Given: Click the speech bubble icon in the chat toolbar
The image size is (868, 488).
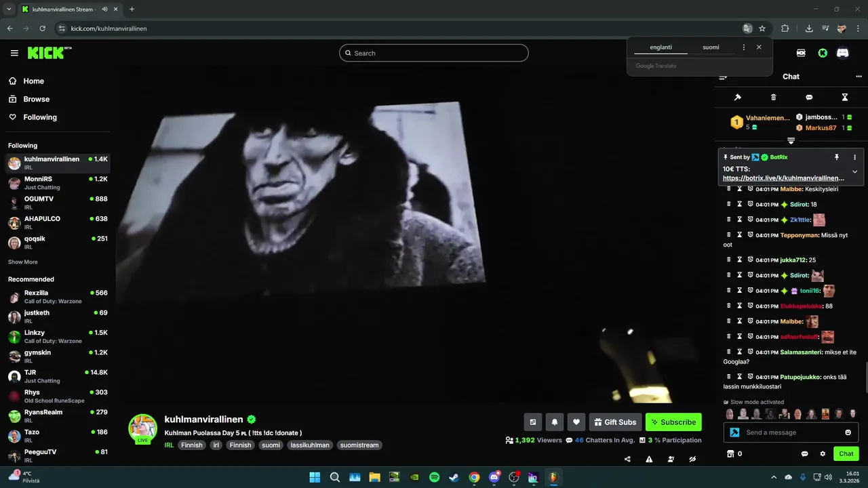Looking at the screenshot, I should coord(809,98).
